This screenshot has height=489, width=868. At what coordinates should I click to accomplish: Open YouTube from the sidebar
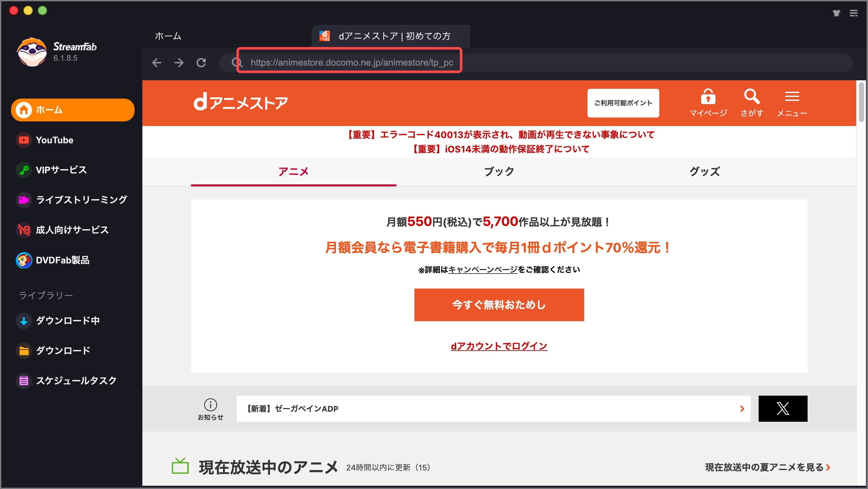point(44,140)
